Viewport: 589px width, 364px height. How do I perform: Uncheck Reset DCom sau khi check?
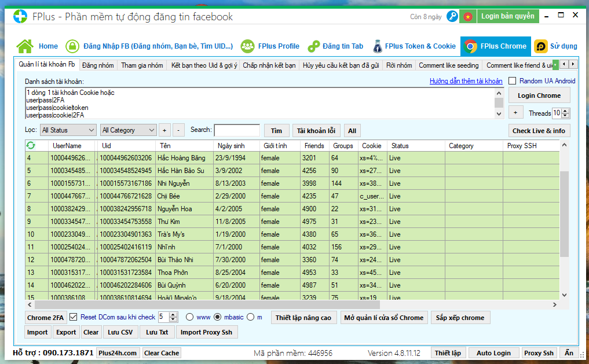point(74,317)
